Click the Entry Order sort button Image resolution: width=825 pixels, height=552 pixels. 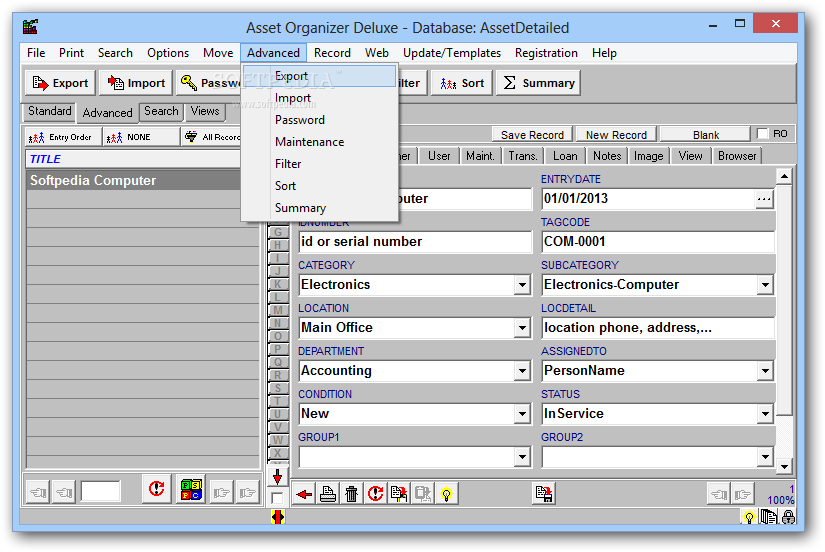click(x=63, y=137)
